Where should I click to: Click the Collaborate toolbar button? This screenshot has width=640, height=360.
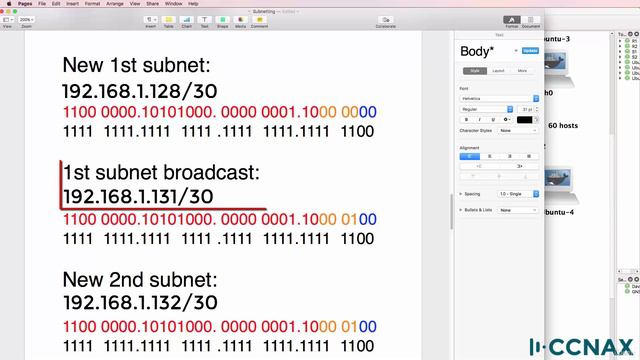(386, 20)
